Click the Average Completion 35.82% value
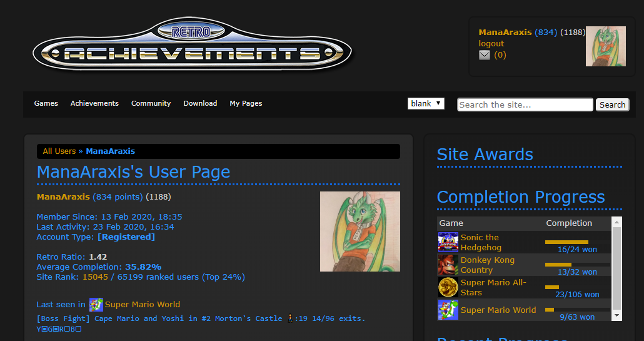This screenshot has width=644, height=341. pos(143,267)
